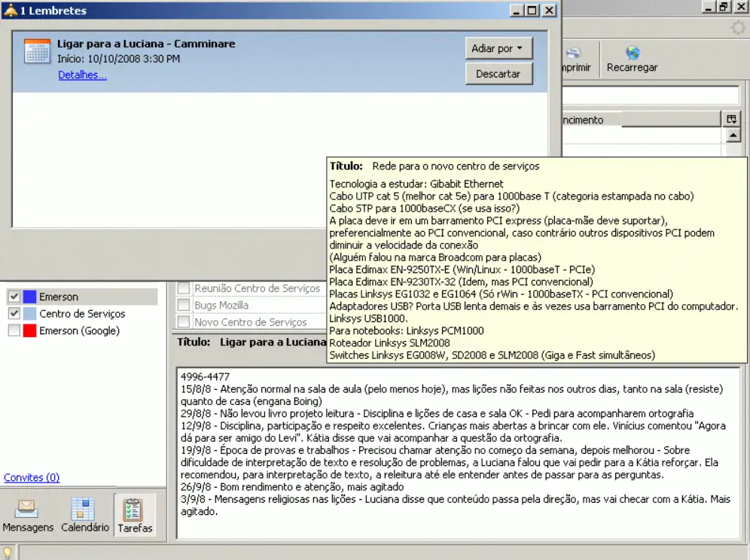The width and height of the screenshot is (750, 560).
Task: Open the Adiar por snooze dropdown
Action: coord(498,48)
